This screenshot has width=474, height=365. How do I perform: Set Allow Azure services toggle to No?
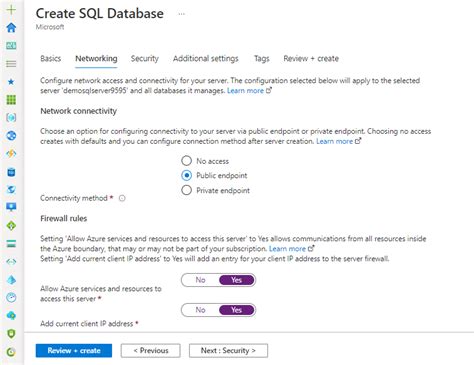coord(200,280)
